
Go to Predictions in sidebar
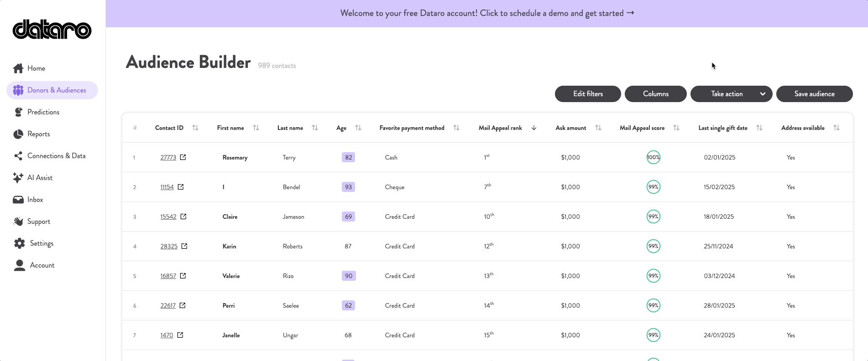pos(43,112)
